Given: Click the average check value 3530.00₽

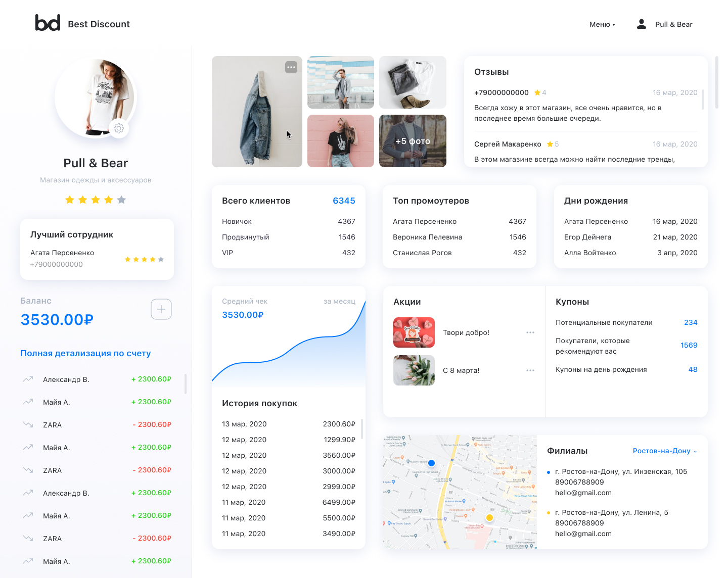Looking at the screenshot, I should coord(243,315).
